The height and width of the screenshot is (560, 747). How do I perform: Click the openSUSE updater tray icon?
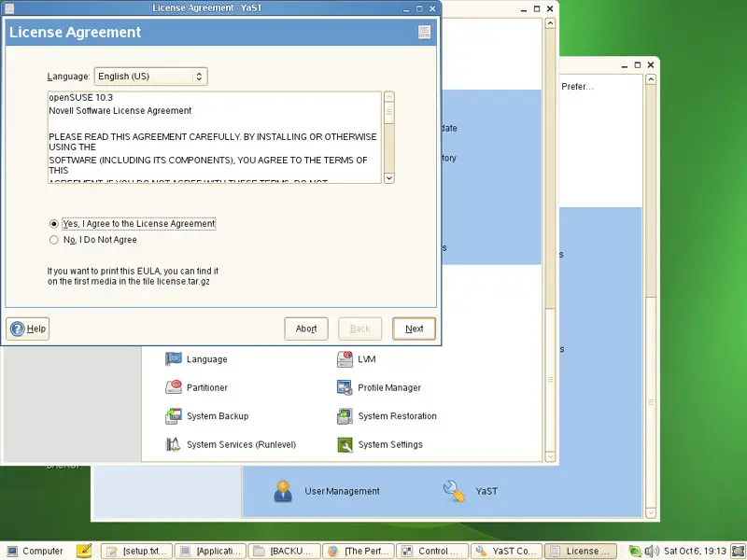[x=635, y=551]
